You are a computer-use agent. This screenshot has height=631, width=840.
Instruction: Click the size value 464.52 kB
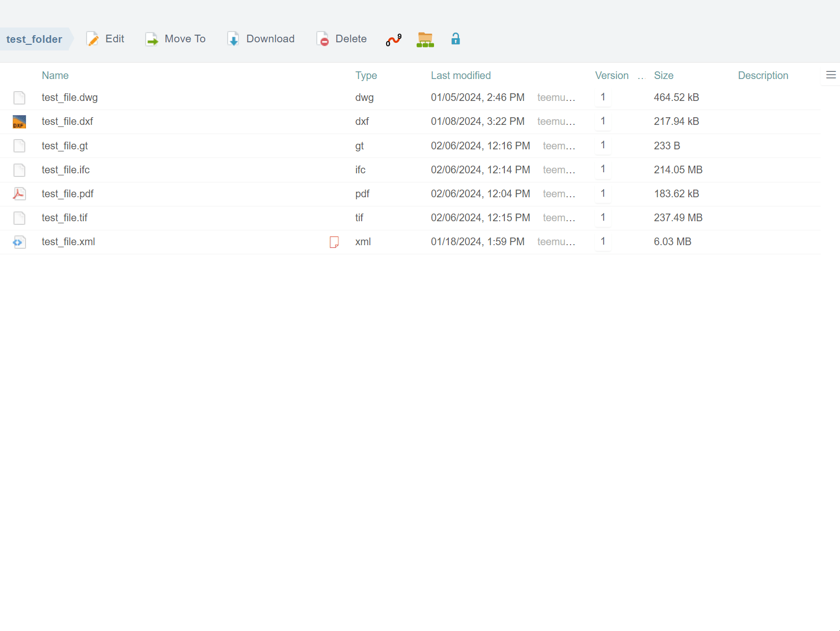676,97
